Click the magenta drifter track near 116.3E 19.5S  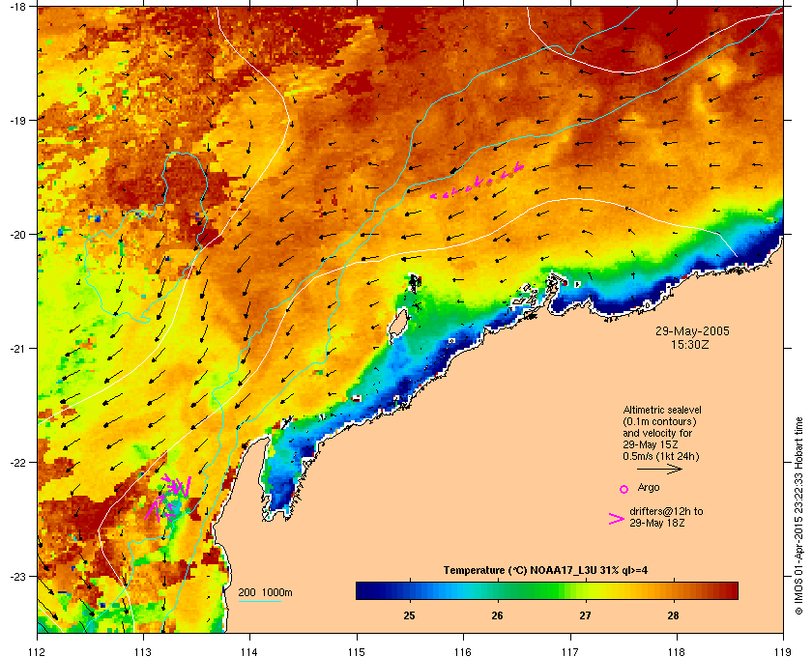tap(478, 181)
